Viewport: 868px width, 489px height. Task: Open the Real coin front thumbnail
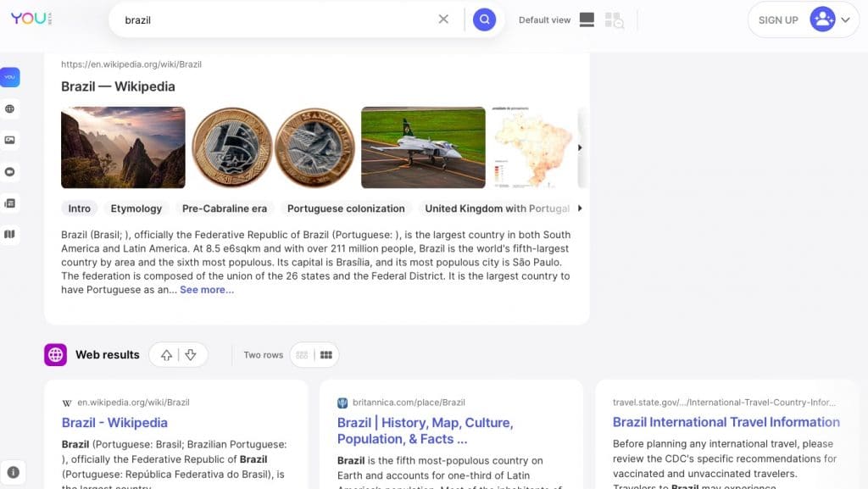coord(232,147)
